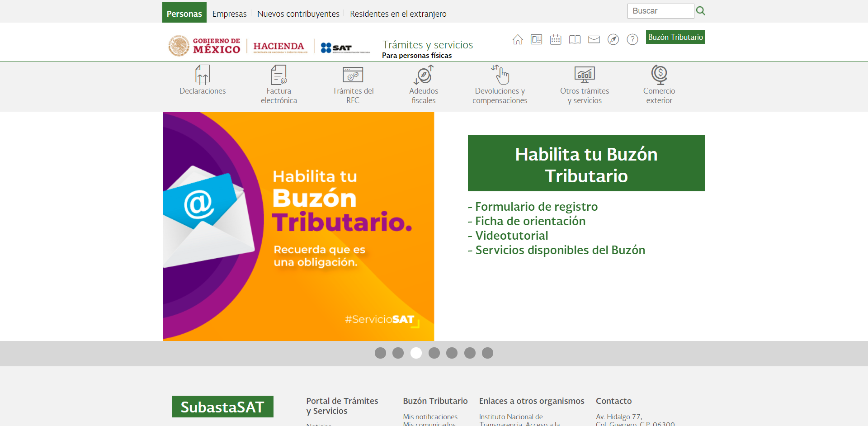Click Contacto footer heading
This screenshot has height=426, width=868.
[613, 401]
